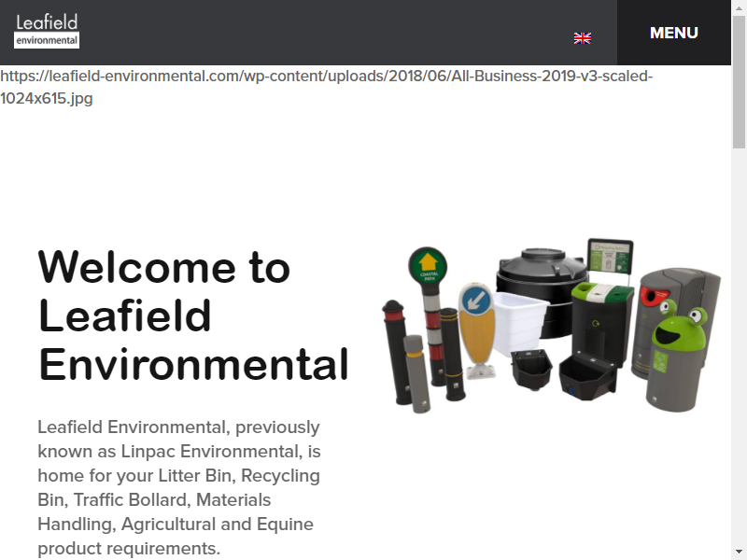This screenshot has height=560, width=747.
Task: Click the Welcome to Leafield Environmental heading
Action: [x=193, y=315]
